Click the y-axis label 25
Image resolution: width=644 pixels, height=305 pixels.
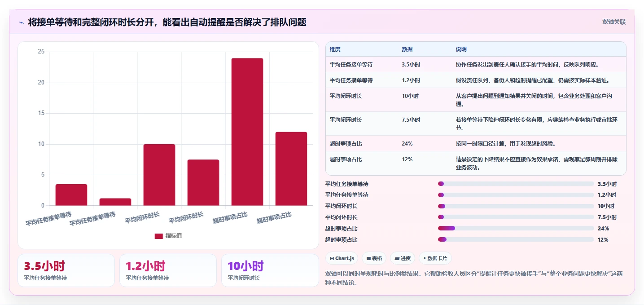click(x=41, y=52)
